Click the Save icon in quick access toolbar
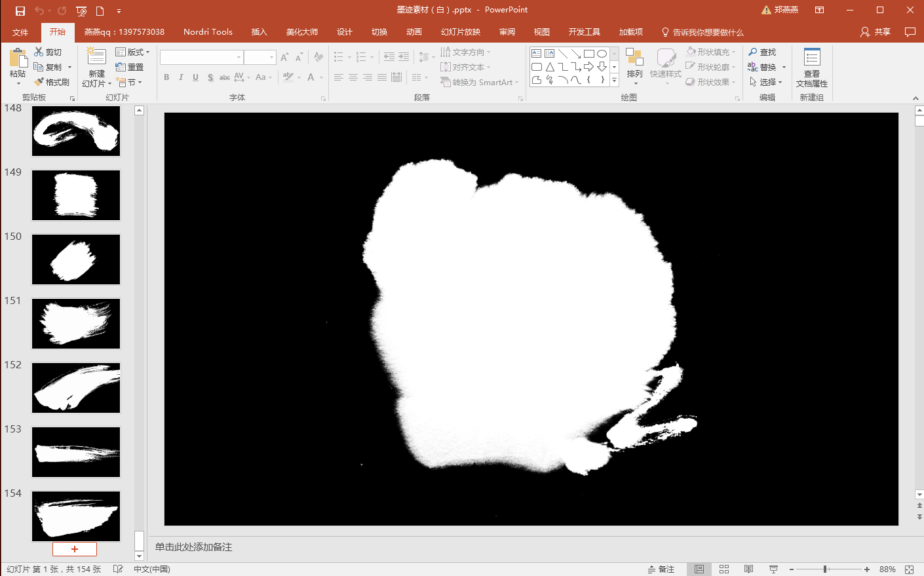This screenshot has width=924, height=576. [20, 10]
